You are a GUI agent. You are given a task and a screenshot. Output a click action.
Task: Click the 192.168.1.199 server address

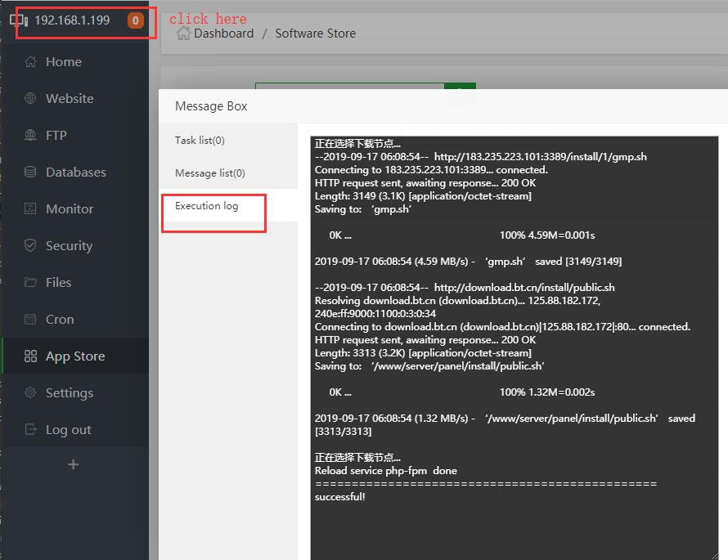coord(72,20)
